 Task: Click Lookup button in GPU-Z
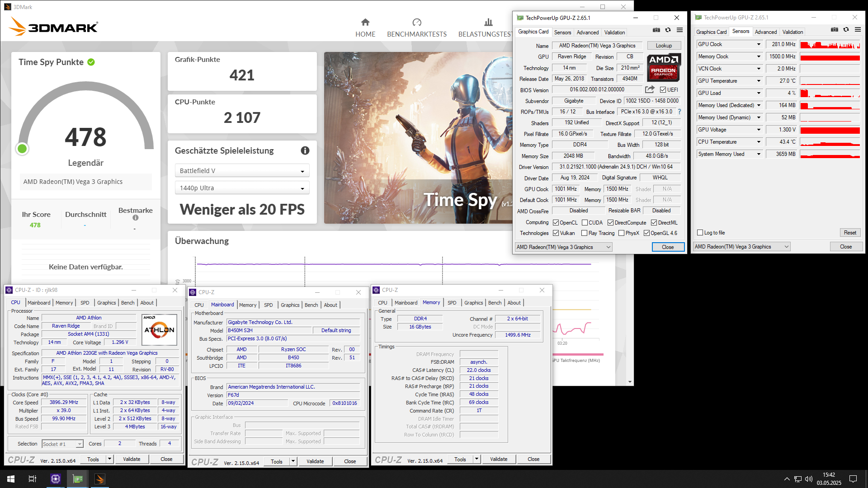point(664,46)
